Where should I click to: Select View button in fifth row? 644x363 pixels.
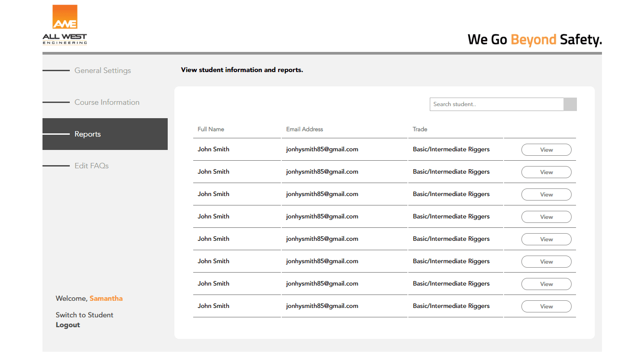(x=546, y=239)
